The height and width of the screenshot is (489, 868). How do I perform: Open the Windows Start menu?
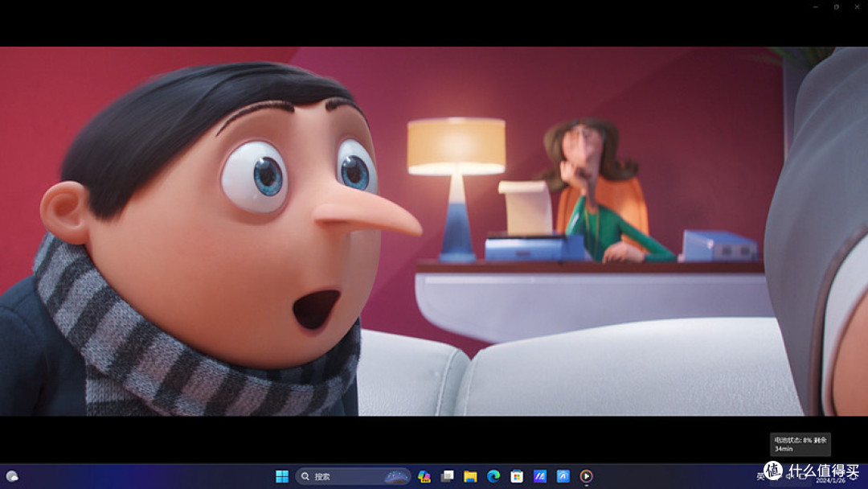click(282, 476)
